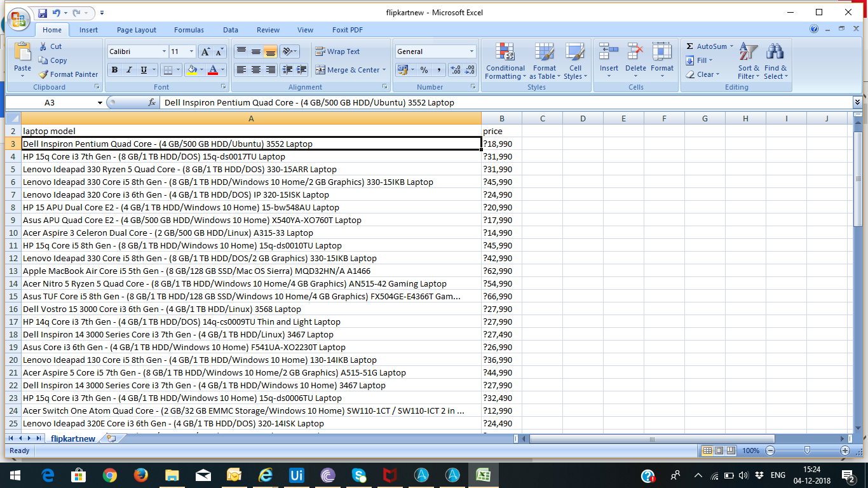The width and height of the screenshot is (868, 488).
Task: Open the Name Box dropdown arrow
Action: pos(100,103)
